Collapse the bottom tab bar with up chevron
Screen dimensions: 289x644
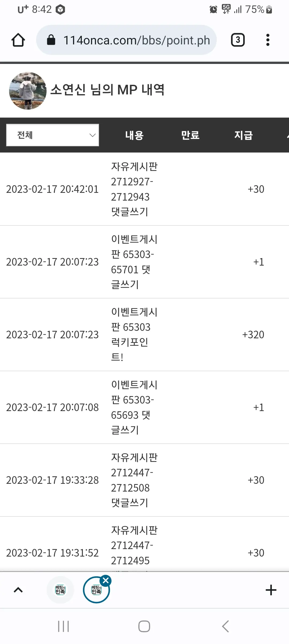click(x=18, y=590)
